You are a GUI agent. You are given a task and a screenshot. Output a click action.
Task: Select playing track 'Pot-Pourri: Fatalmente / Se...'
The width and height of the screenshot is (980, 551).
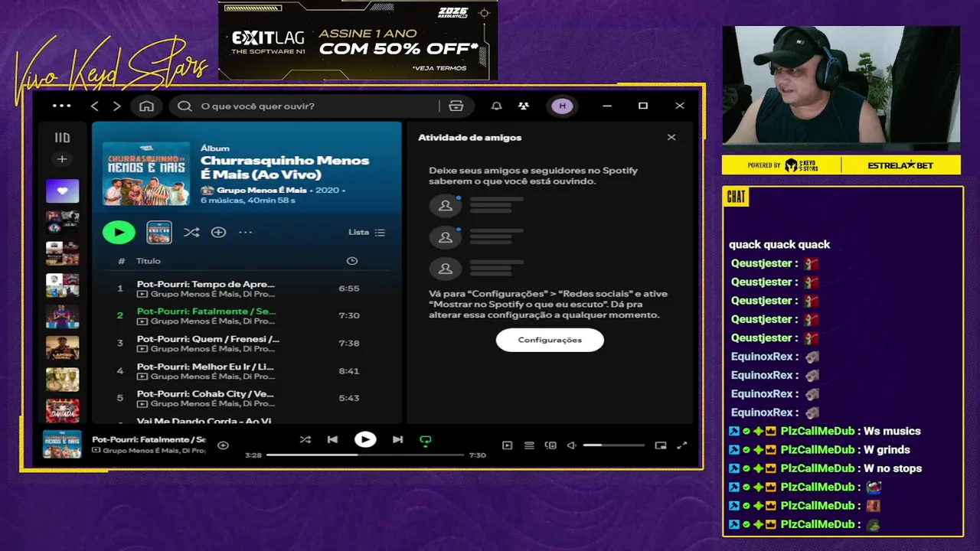[246, 316]
